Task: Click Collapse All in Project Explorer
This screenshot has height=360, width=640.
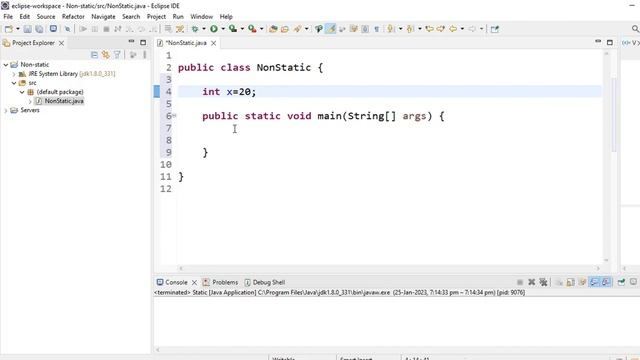Action: (94, 55)
